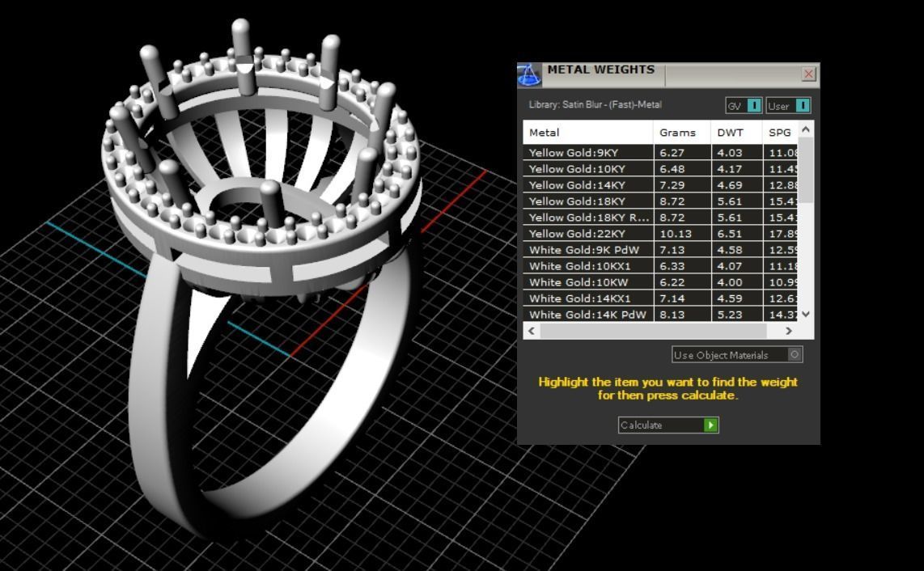Select the White Gold:9K PdW row
924x571 pixels.
[x=660, y=250]
